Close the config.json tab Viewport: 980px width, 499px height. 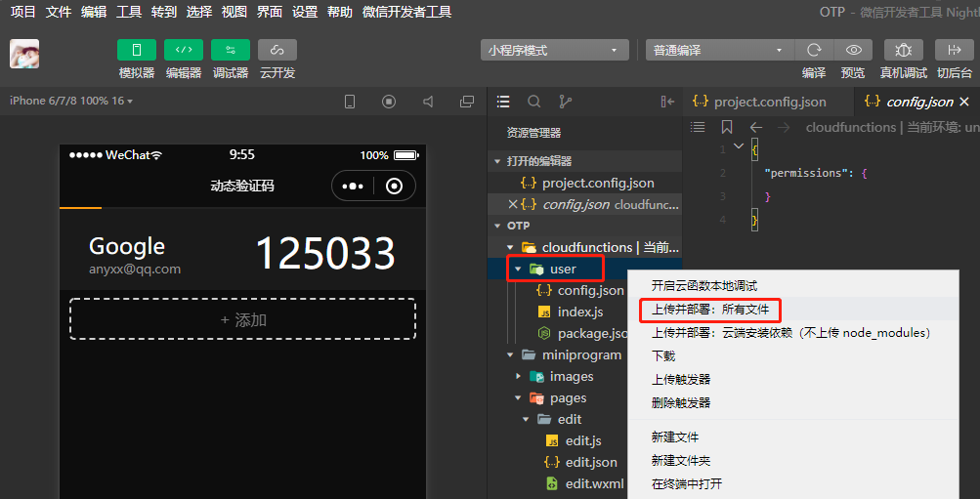tap(963, 102)
